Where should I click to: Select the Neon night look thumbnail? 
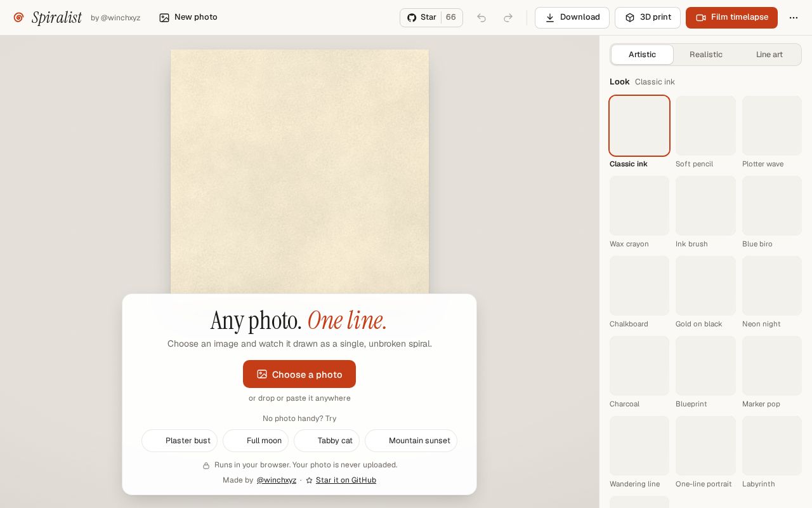[772, 286]
